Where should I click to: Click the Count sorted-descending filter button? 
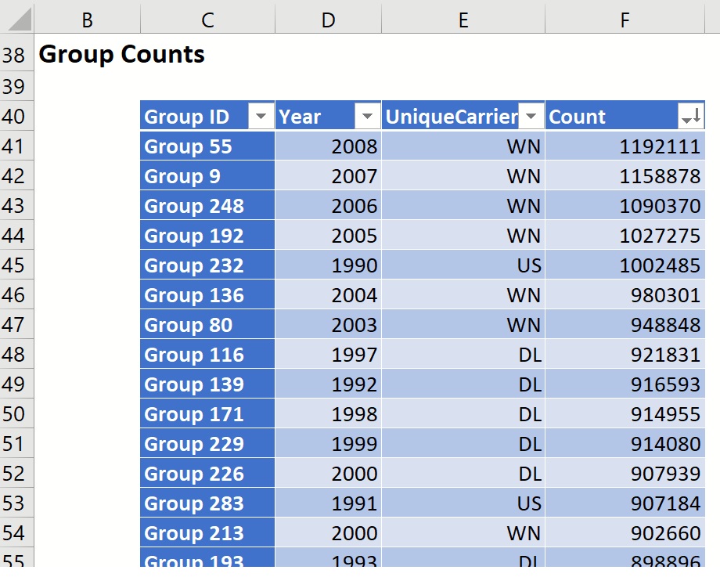[692, 117]
